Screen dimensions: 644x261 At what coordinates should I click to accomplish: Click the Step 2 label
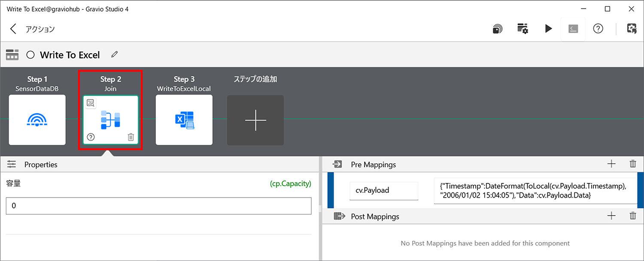[111, 79]
